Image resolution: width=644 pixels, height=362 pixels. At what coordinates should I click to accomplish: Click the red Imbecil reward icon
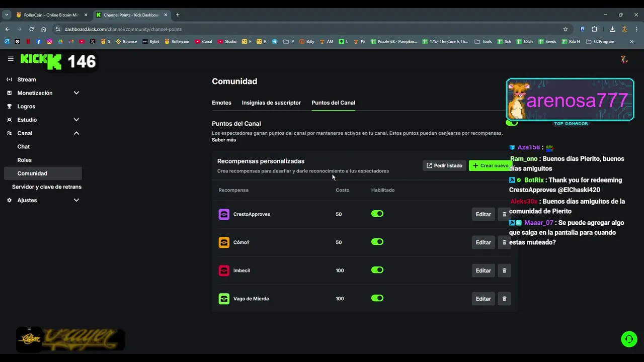[224, 270]
